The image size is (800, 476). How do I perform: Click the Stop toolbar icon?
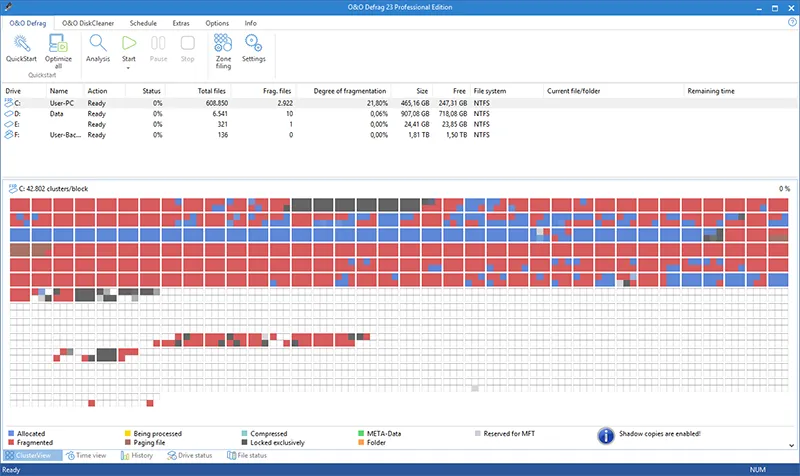pos(187,43)
